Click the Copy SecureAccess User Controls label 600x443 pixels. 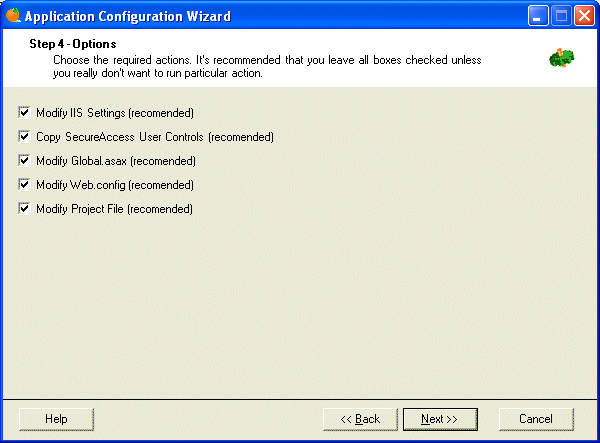(x=155, y=137)
